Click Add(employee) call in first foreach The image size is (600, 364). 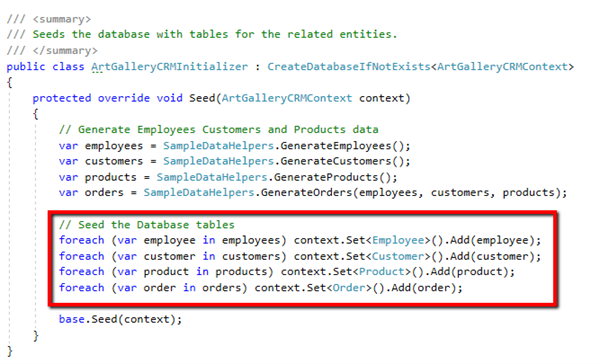coord(492,240)
